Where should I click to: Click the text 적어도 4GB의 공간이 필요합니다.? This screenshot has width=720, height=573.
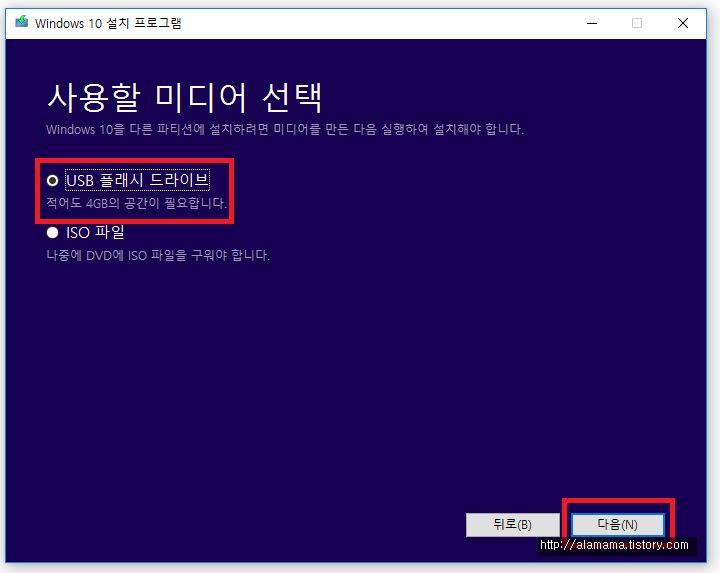point(137,203)
